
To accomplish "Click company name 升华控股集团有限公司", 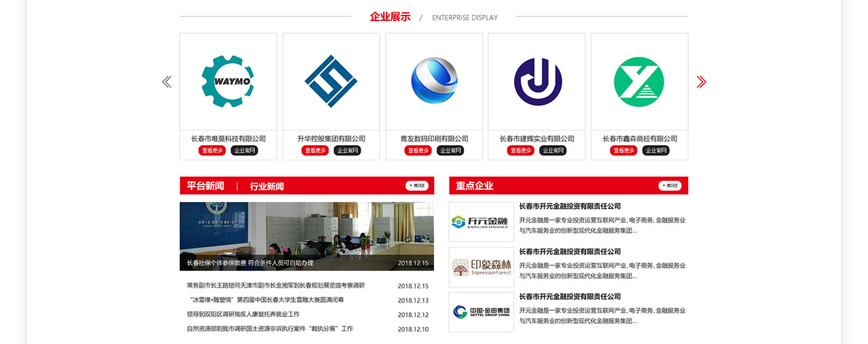I will tap(331, 138).
